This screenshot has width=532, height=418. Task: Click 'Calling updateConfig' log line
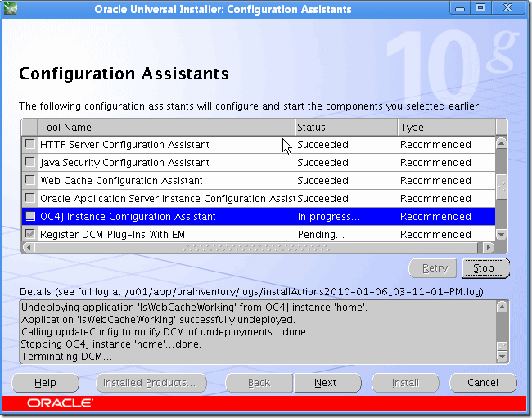tap(165, 332)
